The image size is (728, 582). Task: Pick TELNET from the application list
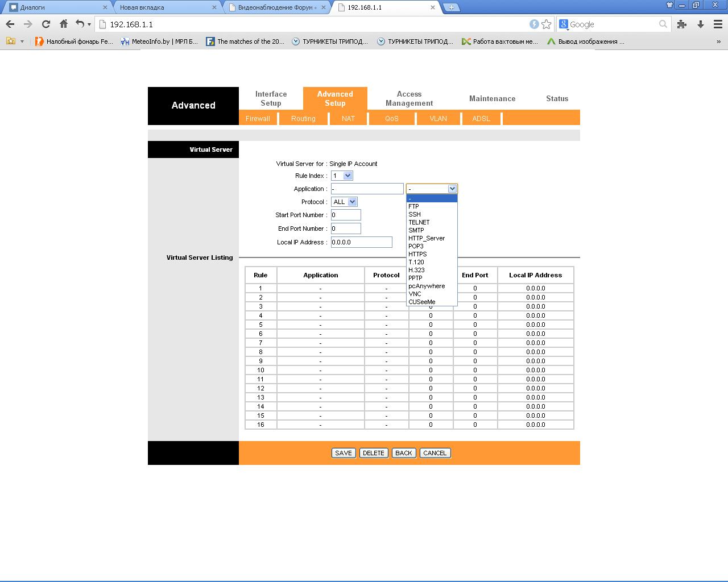419,222
